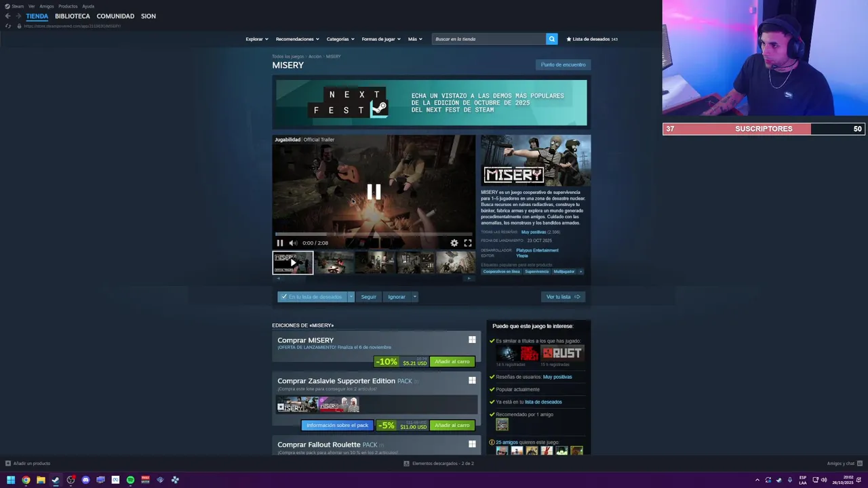Viewport: 868px width, 488px height.
Task: Mute the trailer volume speaker icon
Action: pyautogui.click(x=293, y=243)
